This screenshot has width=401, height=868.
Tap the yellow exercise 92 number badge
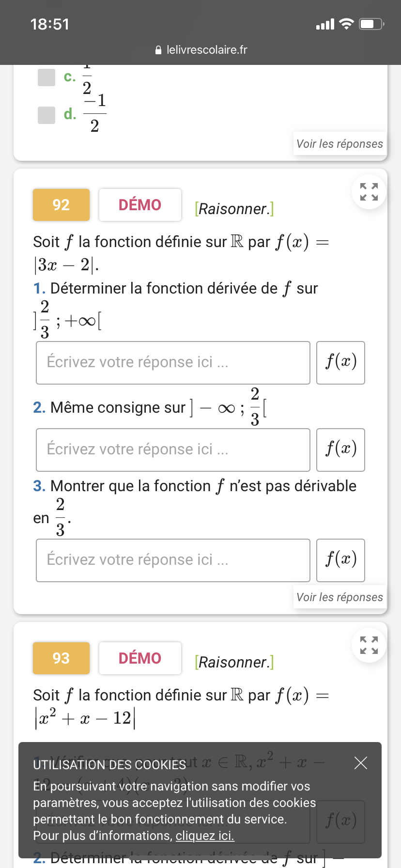pos(61,205)
